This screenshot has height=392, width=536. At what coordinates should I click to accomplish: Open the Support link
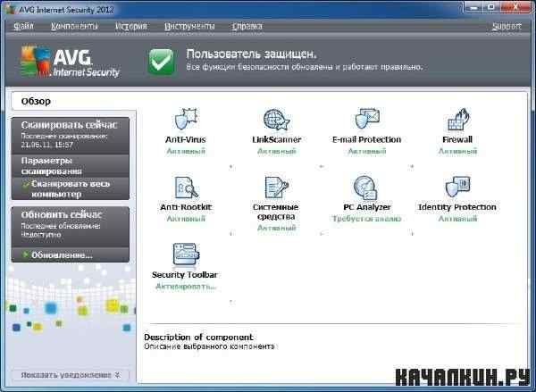click(x=507, y=26)
